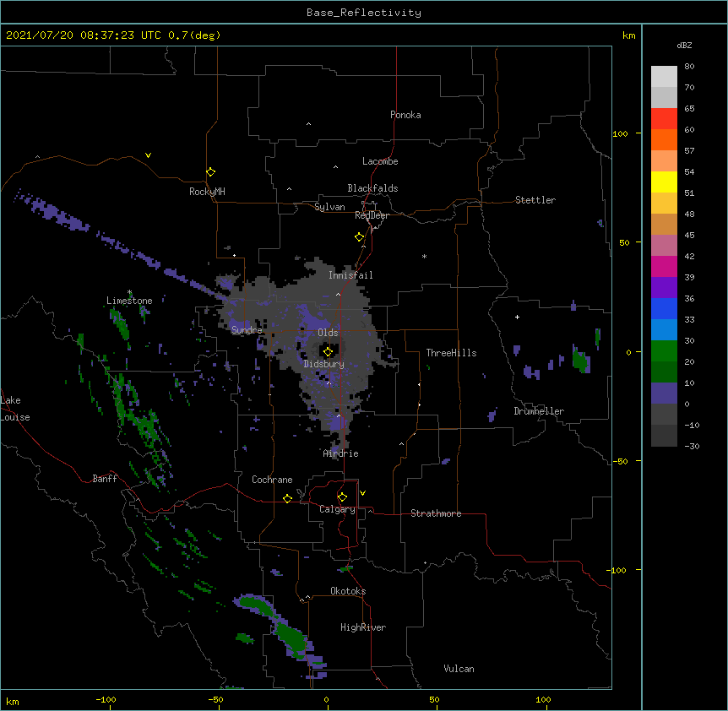The image size is (728, 711).
Task: Click the Drumheller label
Action: click(x=539, y=411)
